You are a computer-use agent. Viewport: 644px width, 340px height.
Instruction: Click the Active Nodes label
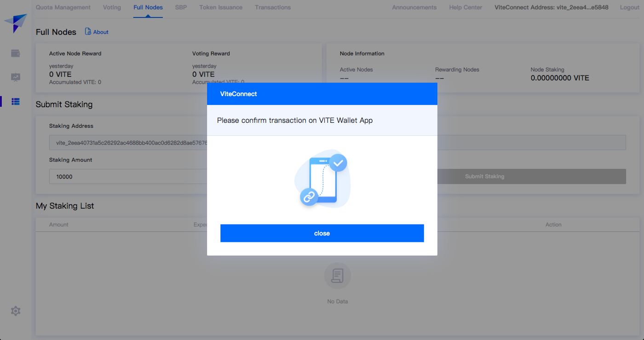[x=356, y=69]
